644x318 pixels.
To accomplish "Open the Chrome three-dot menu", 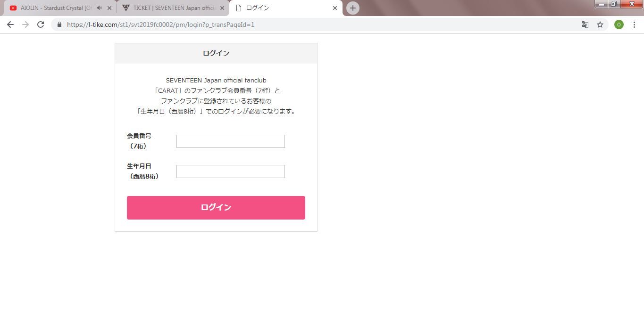I will tap(634, 24).
